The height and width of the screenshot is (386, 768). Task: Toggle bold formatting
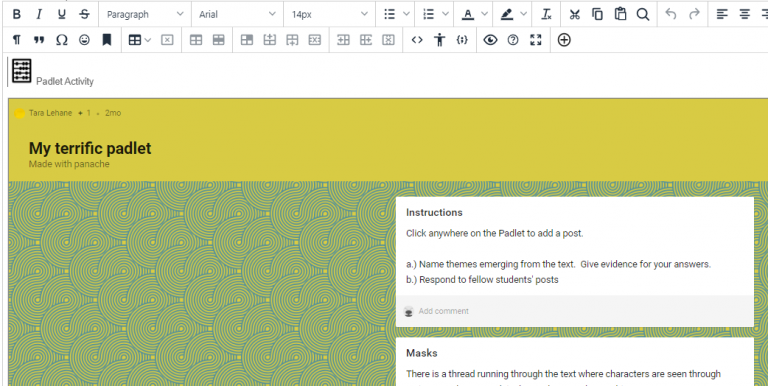click(x=17, y=14)
